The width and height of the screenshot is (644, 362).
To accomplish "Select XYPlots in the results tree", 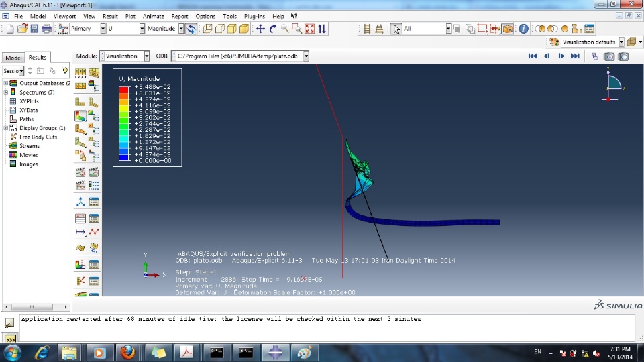I will tap(29, 101).
